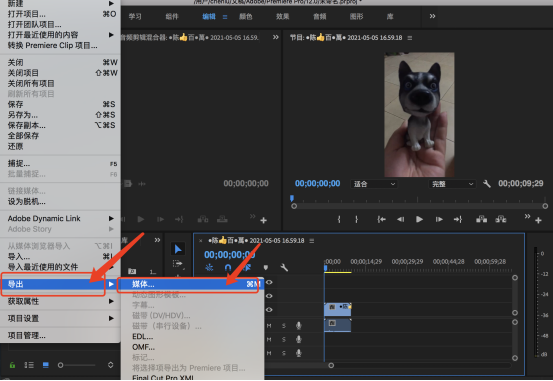Switch project panel to list view

click(x=29, y=365)
